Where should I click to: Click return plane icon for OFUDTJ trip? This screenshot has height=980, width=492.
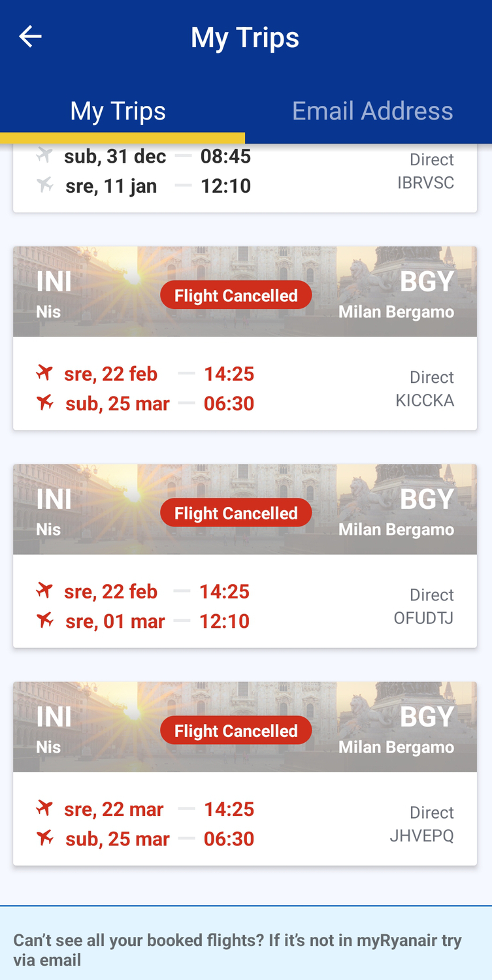[x=44, y=621]
